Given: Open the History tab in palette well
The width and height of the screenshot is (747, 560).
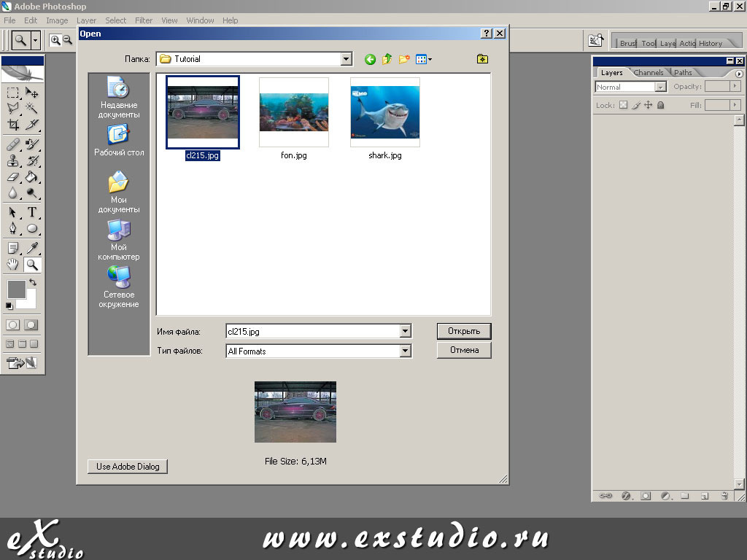Looking at the screenshot, I should 711,43.
